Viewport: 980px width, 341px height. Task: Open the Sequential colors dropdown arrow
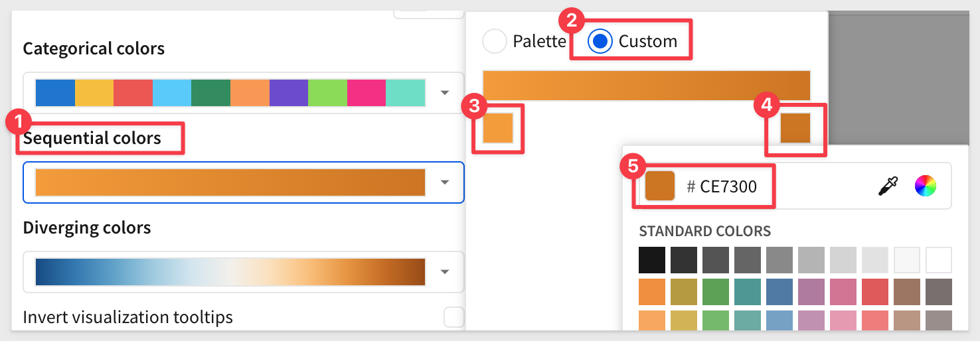(x=445, y=182)
